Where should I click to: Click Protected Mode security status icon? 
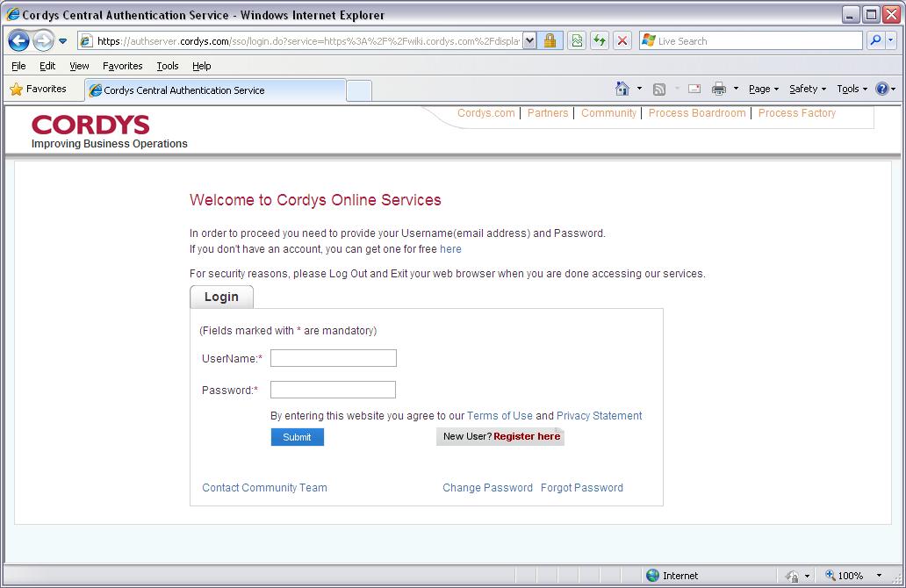(792, 576)
